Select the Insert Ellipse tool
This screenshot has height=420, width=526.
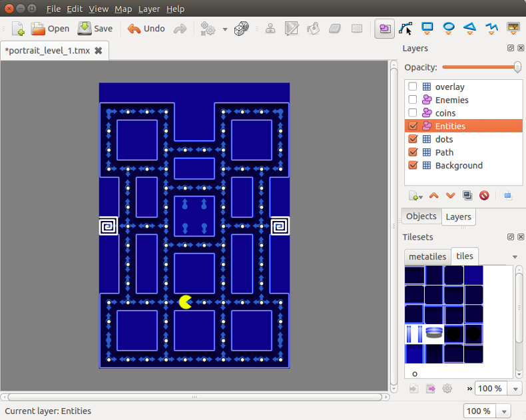point(449,29)
